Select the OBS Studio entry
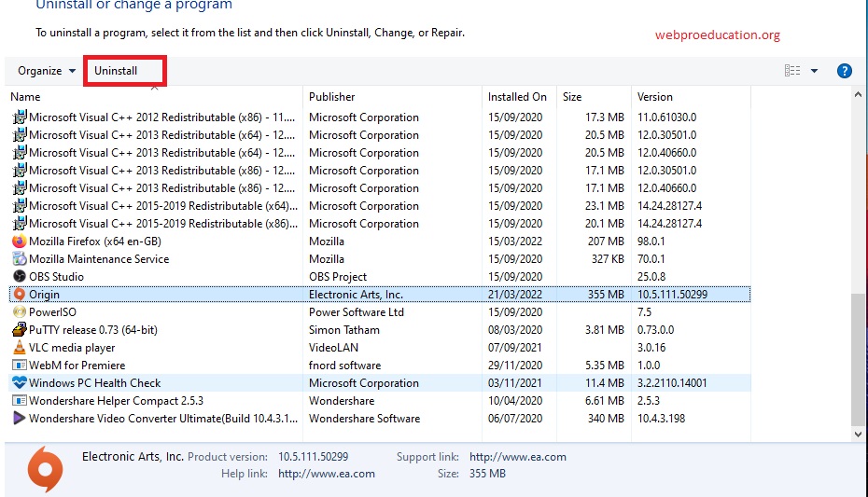The width and height of the screenshot is (868, 497). (x=56, y=276)
